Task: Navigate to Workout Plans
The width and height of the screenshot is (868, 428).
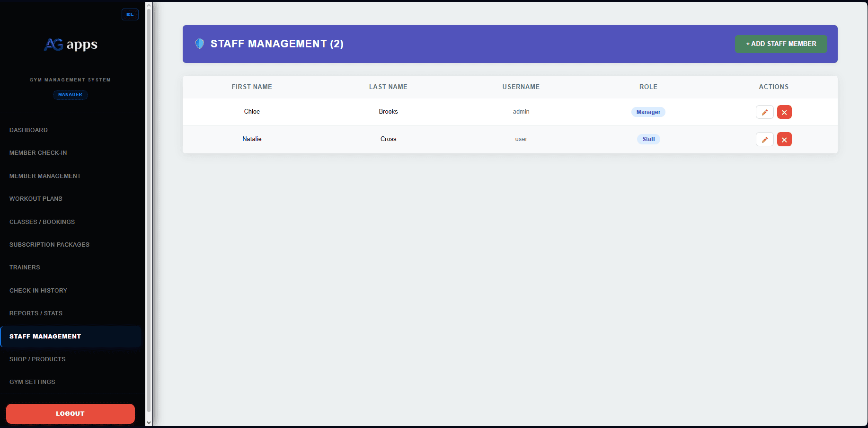Action: 36,199
